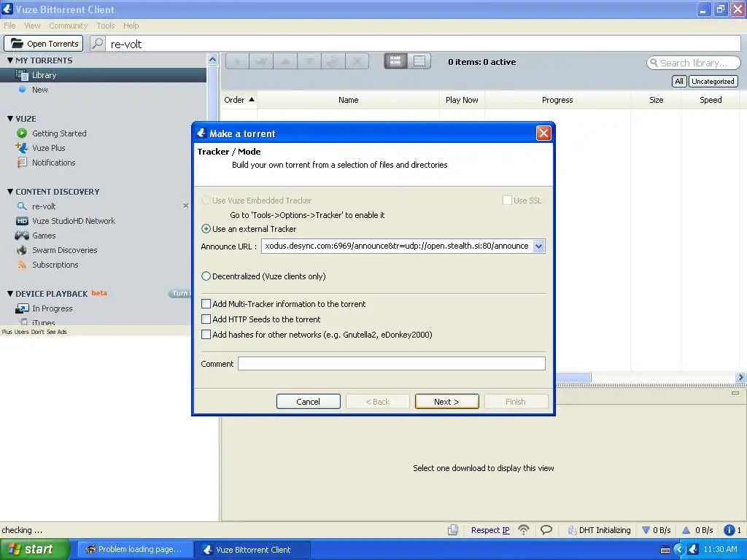Click the Vuze Bittorrent Client taskbar button
Screen dimensions: 747x560
click(253, 550)
